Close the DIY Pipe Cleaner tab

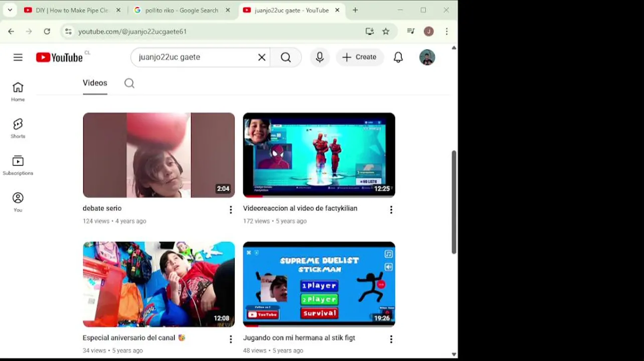tap(118, 10)
